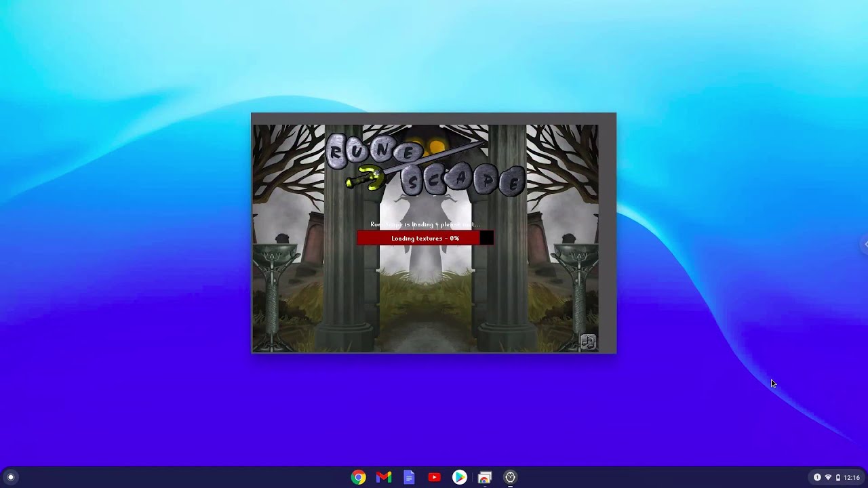Screen dimensions: 868x488
Task: Launch YouTube from the shelf
Action: (x=434, y=477)
